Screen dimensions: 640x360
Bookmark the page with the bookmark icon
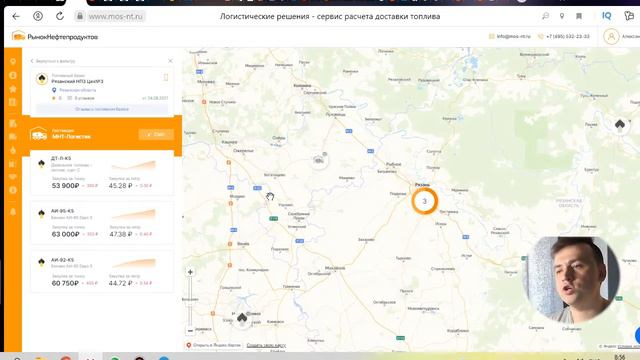[x=579, y=16]
